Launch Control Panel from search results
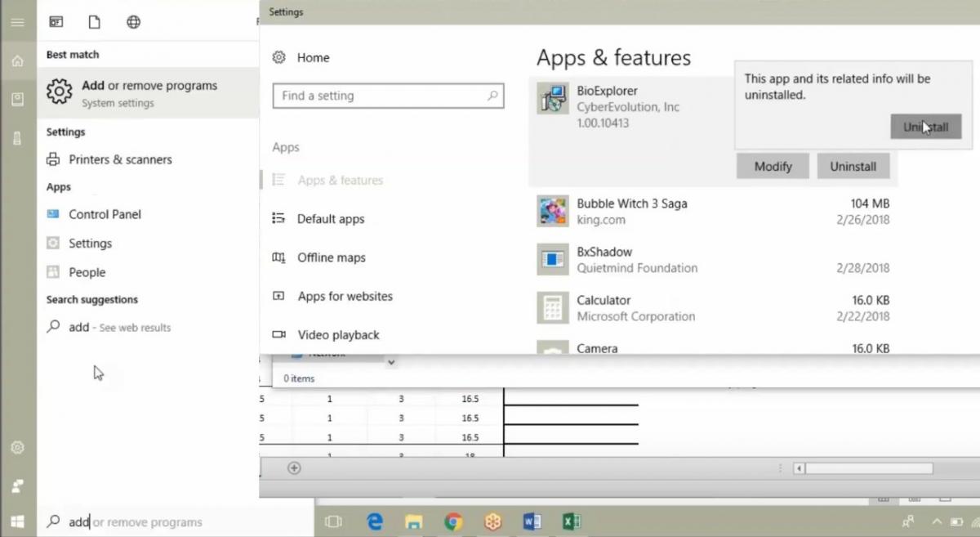980x537 pixels. pos(105,214)
